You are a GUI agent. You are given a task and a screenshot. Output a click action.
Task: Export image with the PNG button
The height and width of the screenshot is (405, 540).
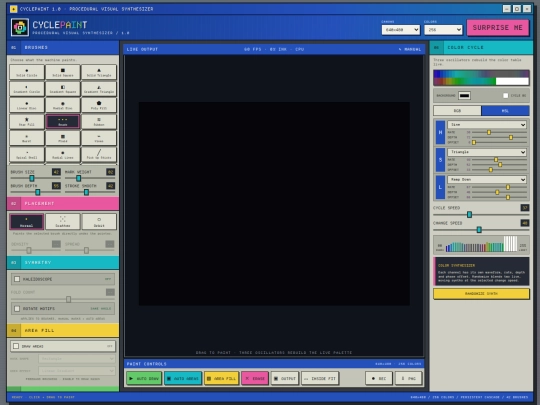coord(408,378)
